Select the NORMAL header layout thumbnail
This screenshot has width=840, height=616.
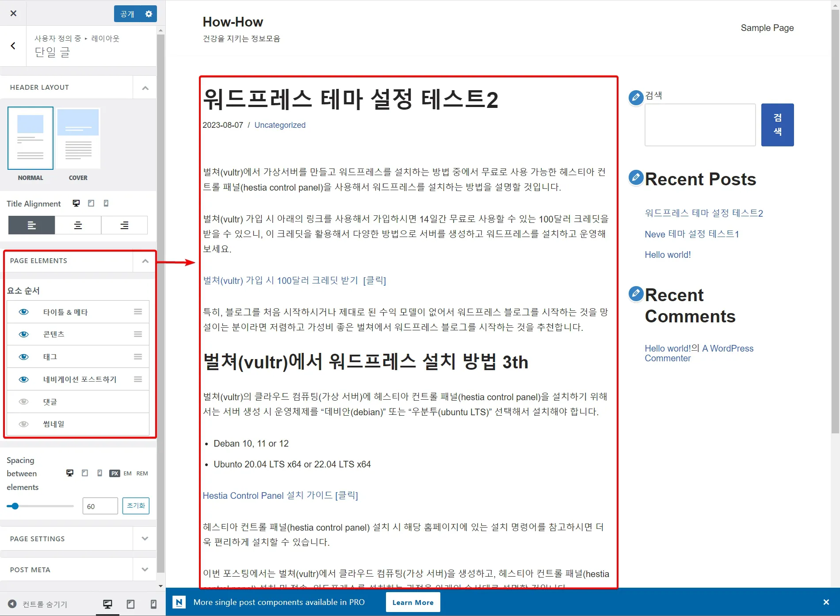pos(31,138)
